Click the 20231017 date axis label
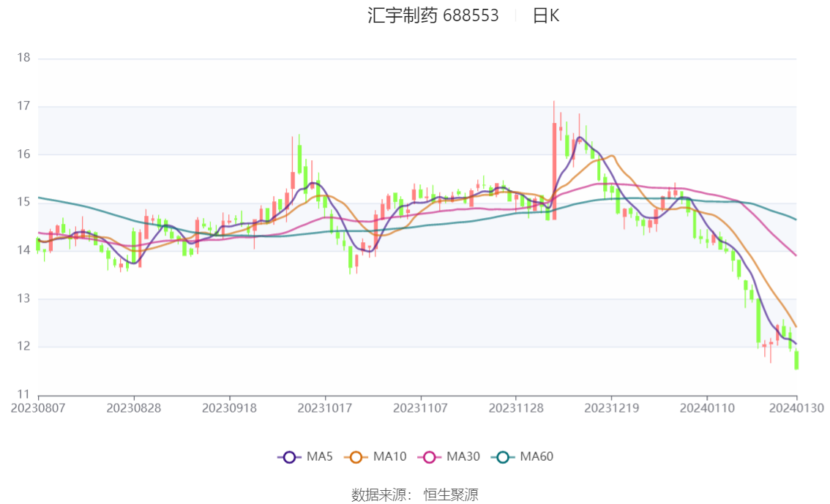Image resolution: width=830 pixels, height=504 pixels. pyautogui.click(x=324, y=408)
